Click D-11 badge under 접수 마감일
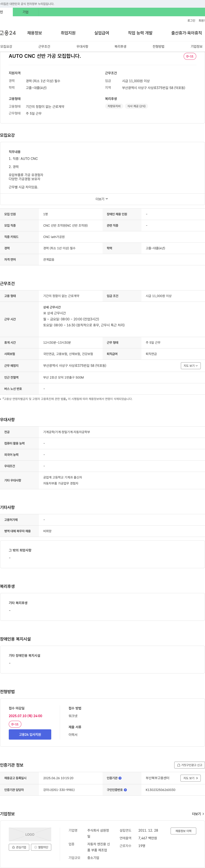 (15, 724)
